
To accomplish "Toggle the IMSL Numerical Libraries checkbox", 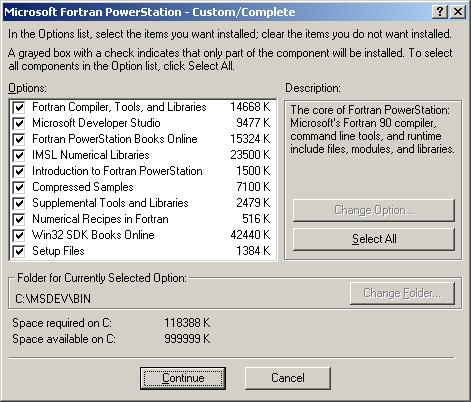I will click(19, 155).
